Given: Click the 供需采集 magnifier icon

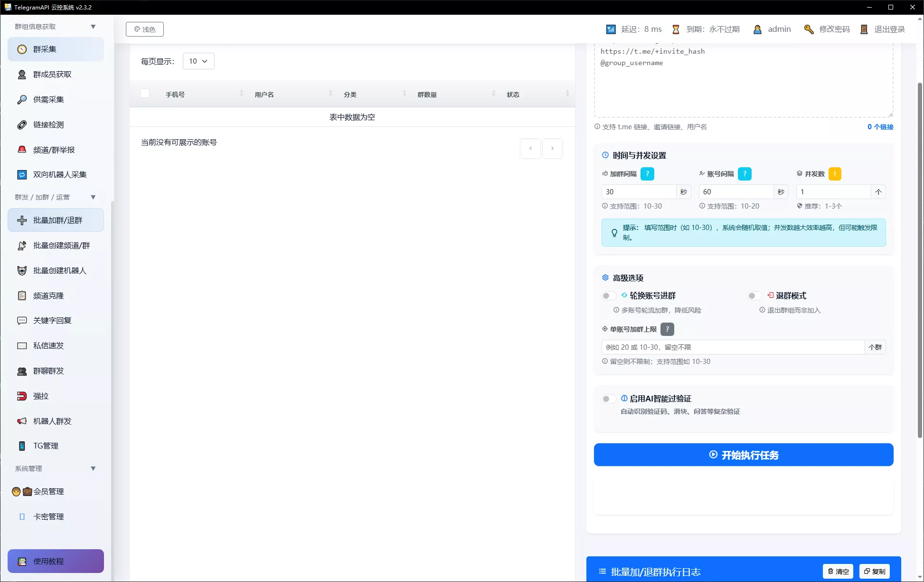Looking at the screenshot, I should tap(22, 100).
